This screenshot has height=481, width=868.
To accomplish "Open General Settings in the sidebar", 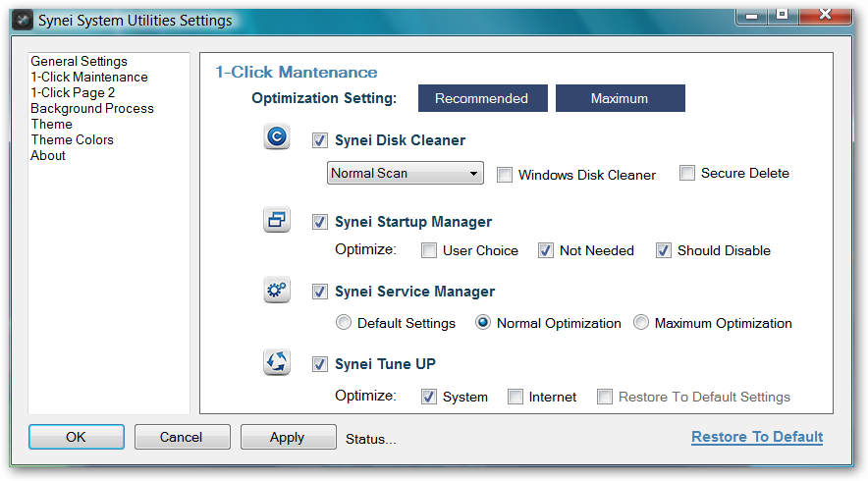I will click(x=79, y=61).
